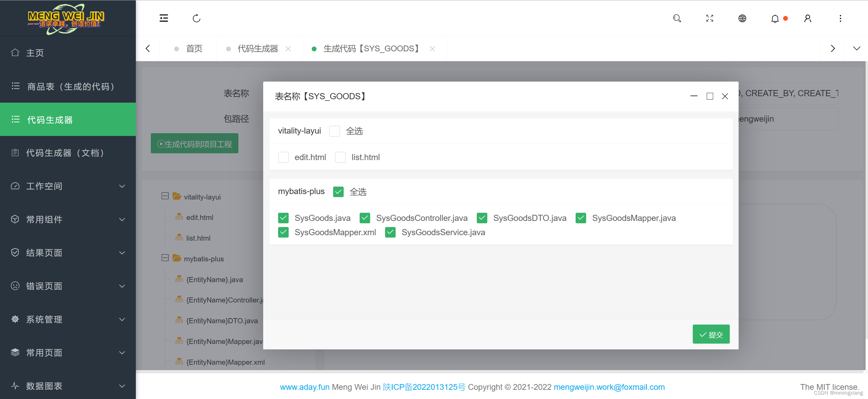The width and height of the screenshot is (868, 399).
Task: Switch language using the globe icon
Action: (742, 18)
